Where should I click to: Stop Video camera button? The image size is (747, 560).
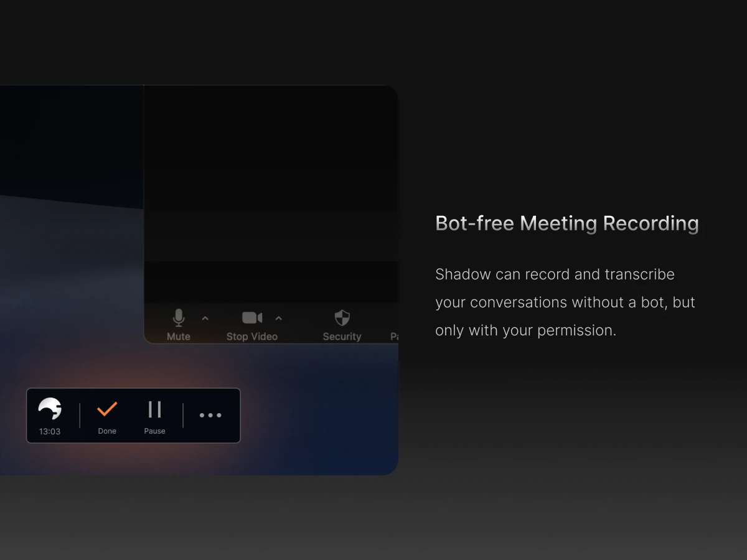[x=252, y=325]
